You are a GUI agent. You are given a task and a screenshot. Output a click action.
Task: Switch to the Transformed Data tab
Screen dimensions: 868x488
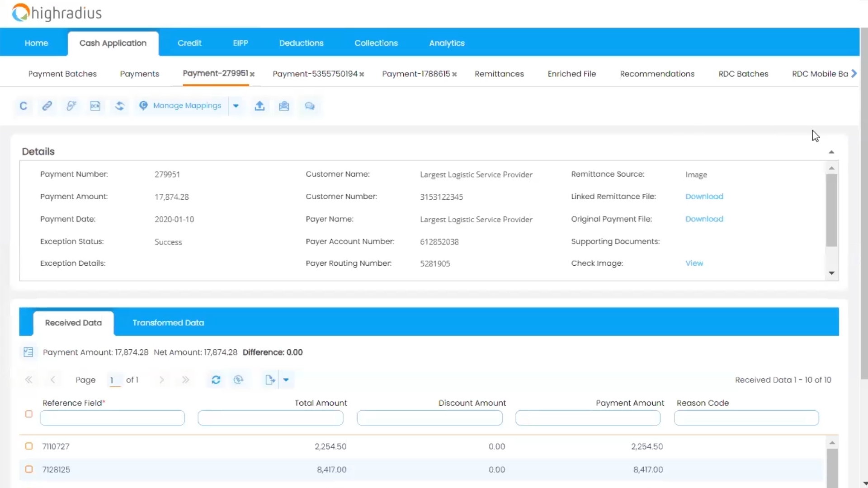(168, 323)
